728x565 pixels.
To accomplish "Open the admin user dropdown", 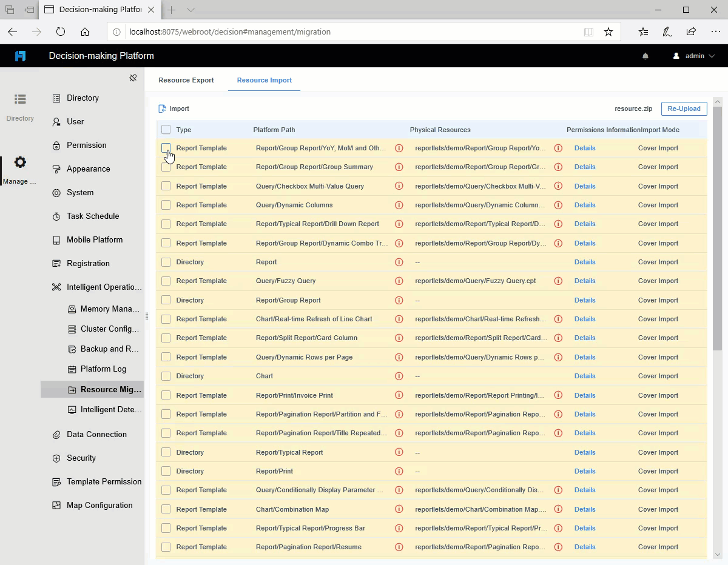I will coord(694,56).
